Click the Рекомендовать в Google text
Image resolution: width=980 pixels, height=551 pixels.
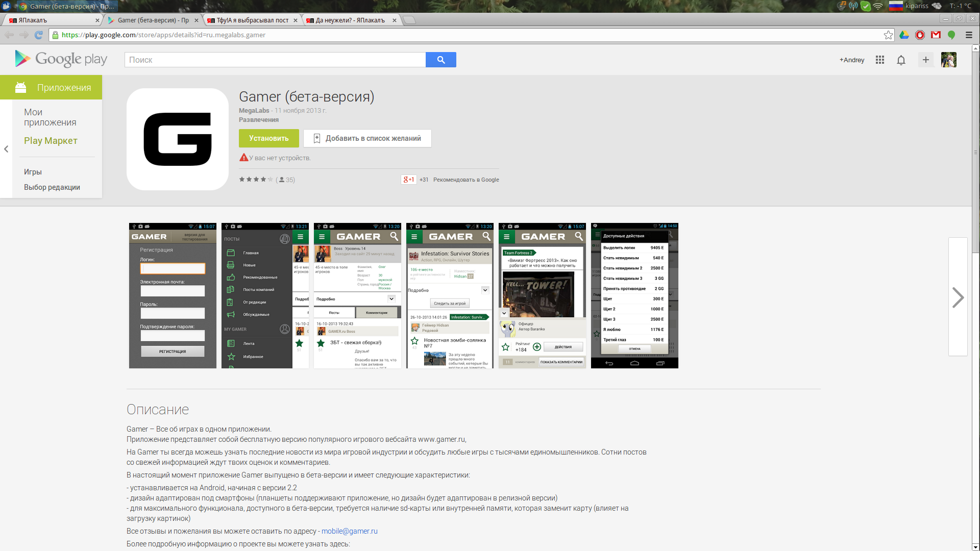coord(466,180)
